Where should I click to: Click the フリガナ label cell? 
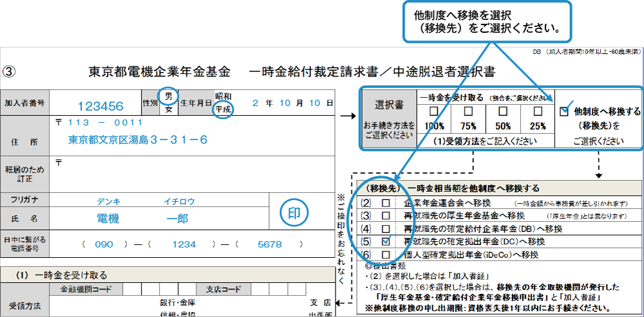[x=24, y=201]
